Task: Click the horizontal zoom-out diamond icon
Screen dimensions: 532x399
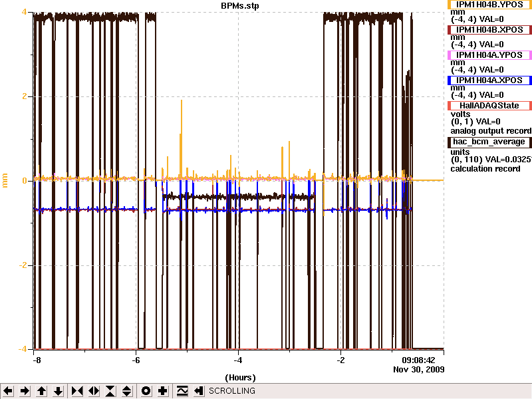Action: pyautogui.click(x=94, y=391)
